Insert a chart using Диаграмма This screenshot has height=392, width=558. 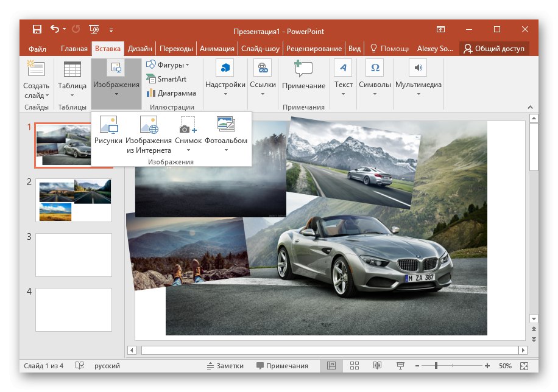tap(171, 93)
